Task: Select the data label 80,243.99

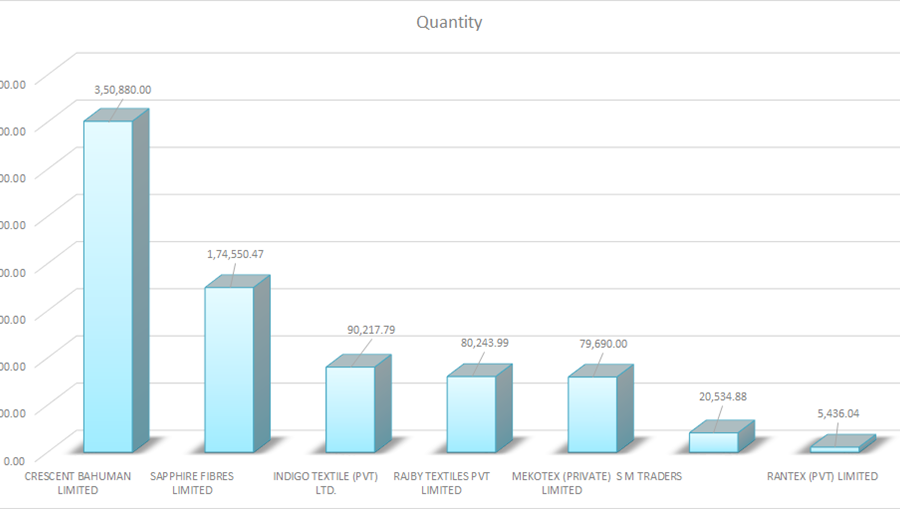Action: coord(485,343)
